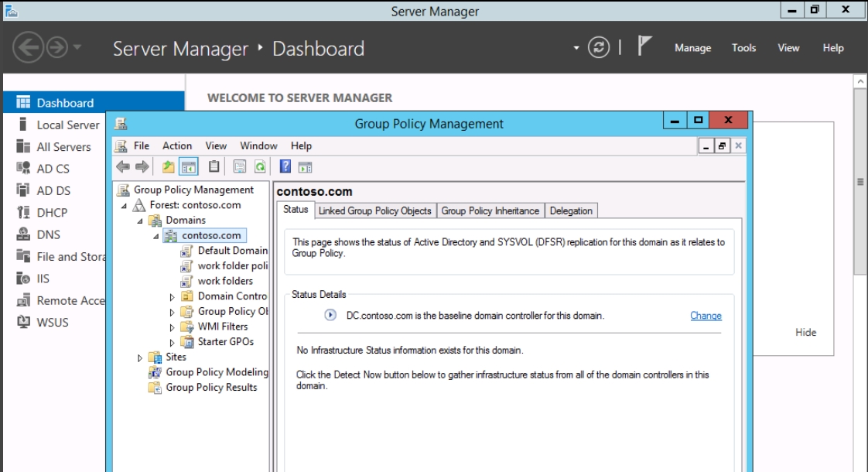Open the View menu in Group Policy Management
Viewport: 868px width, 472px height.
point(216,145)
